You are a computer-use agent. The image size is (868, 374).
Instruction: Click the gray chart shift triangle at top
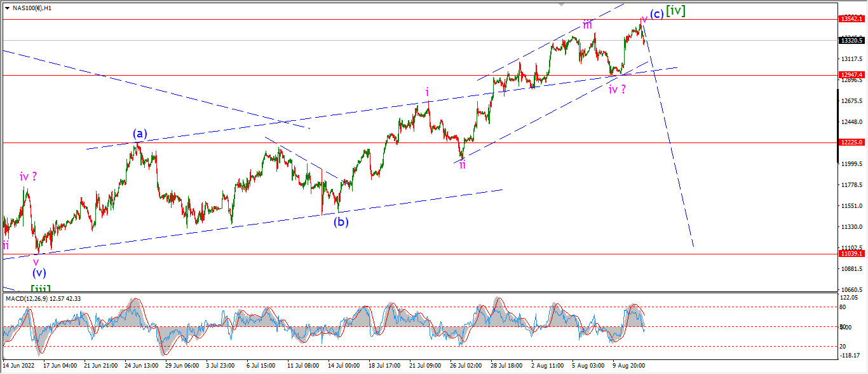pos(561,4)
